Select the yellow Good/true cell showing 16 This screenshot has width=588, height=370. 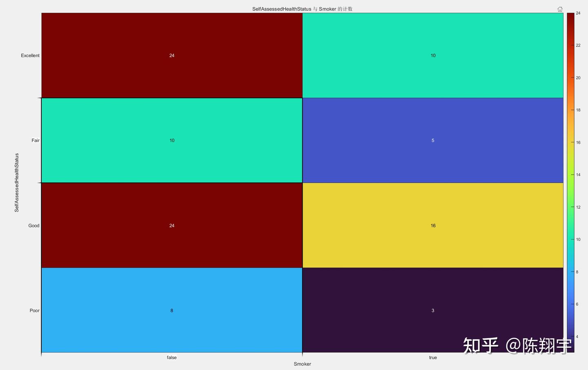(433, 225)
